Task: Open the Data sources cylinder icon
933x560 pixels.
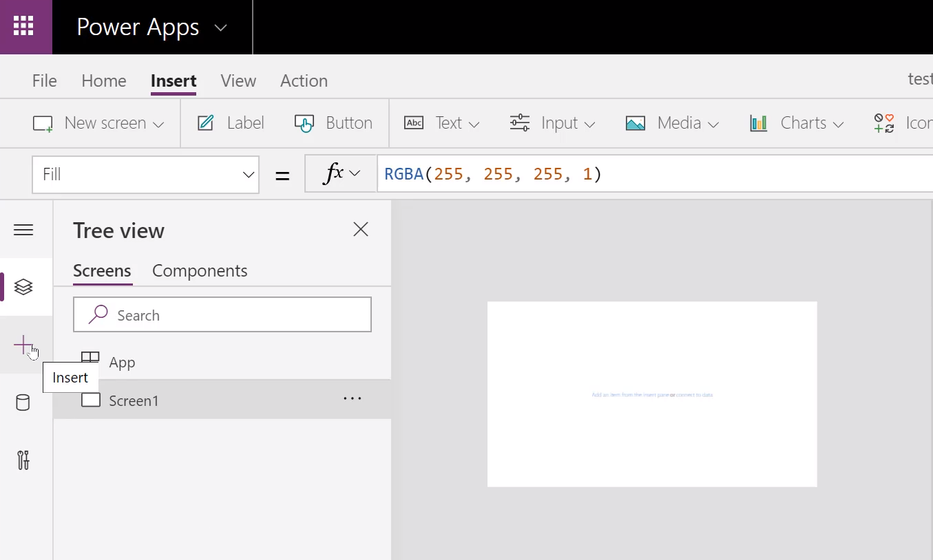Action: (23, 402)
